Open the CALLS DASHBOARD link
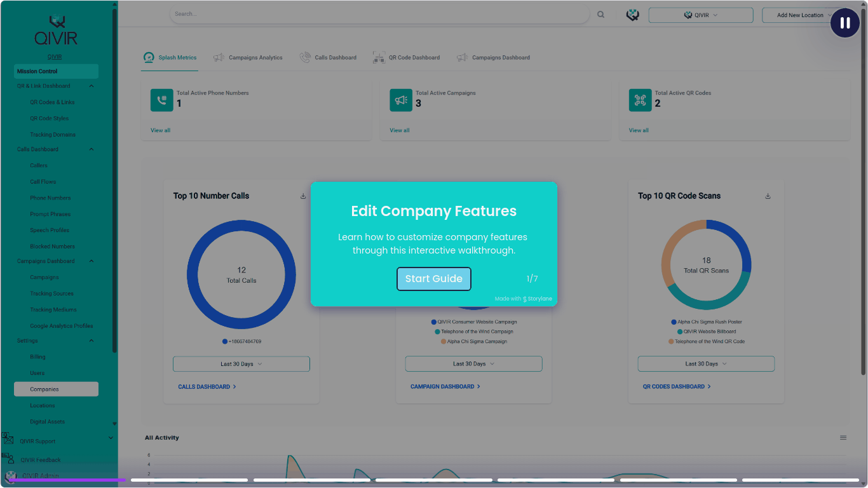Viewport: 868px width, 488px height. (207, 387)
